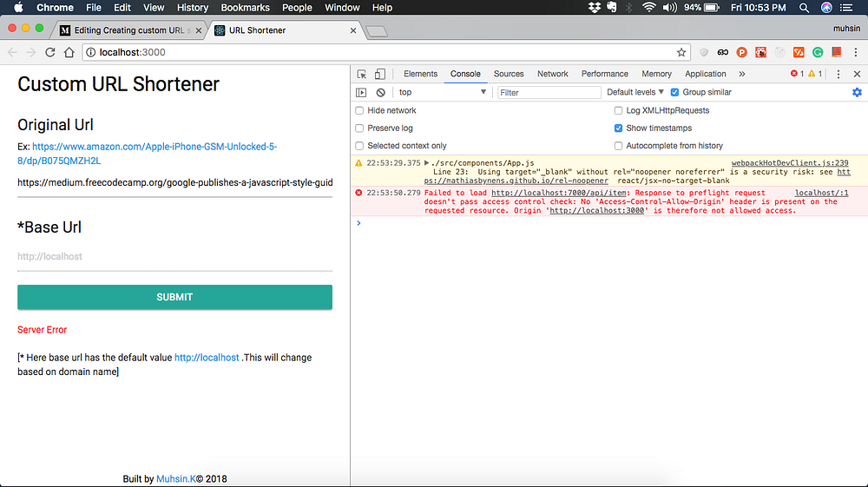
Task: Open a new Chrome tab
Action: 377,31
